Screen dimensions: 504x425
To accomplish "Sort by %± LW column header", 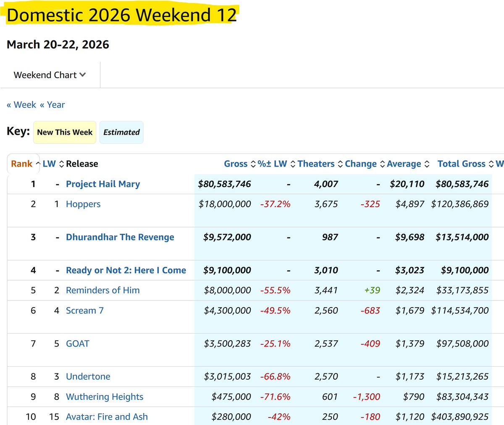I will click(272, 164).
